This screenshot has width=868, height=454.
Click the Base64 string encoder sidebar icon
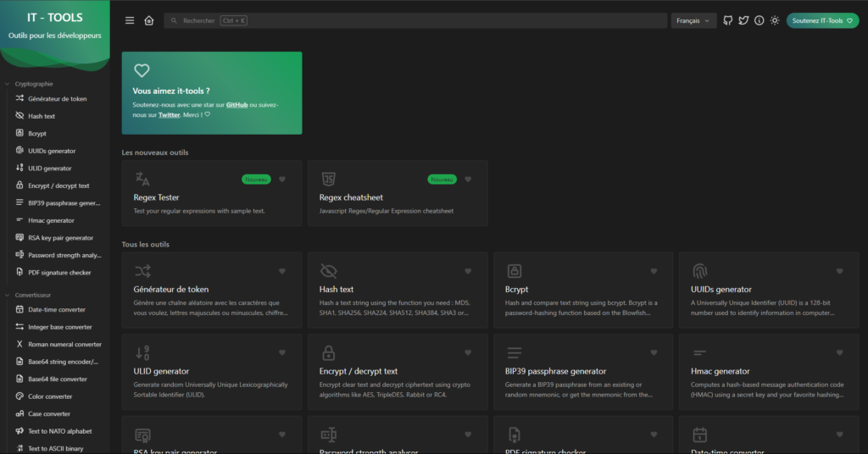(x=19, y=361)
